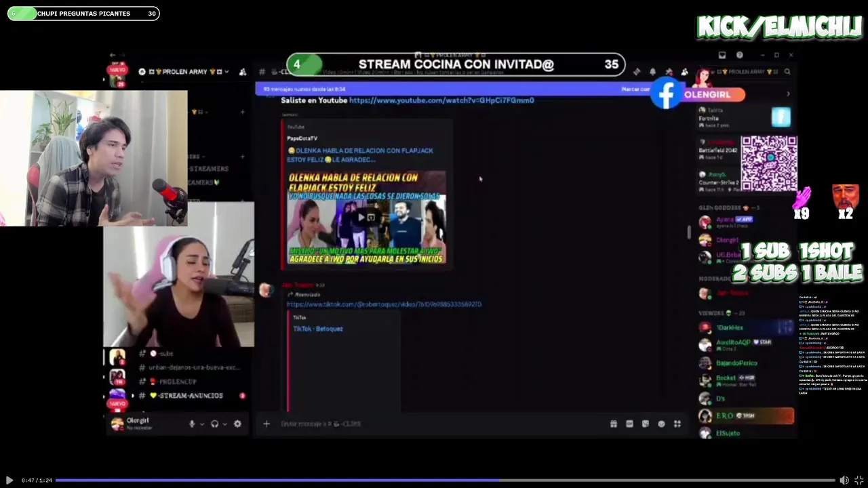Viewport: 868px width, 488px height.
Task: Open the urban-dejanos-una-bueva-exc channel
Action: tap(190, 367)
